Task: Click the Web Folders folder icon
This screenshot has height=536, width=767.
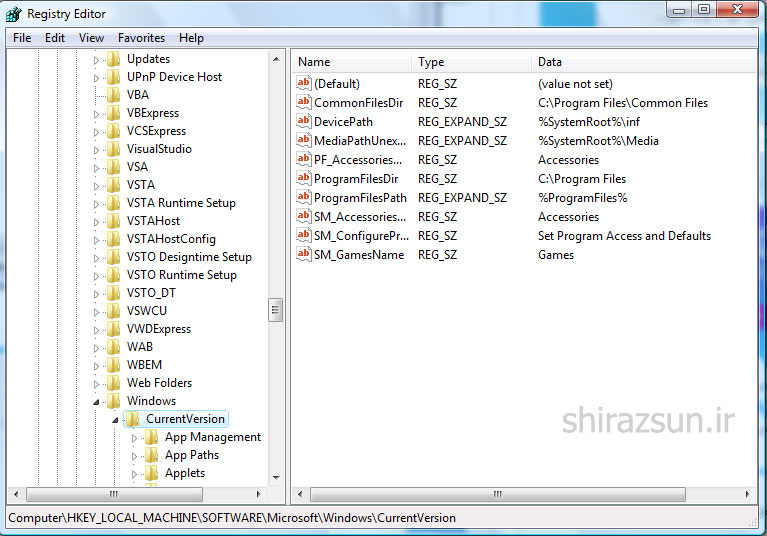Action: (114, 383)
